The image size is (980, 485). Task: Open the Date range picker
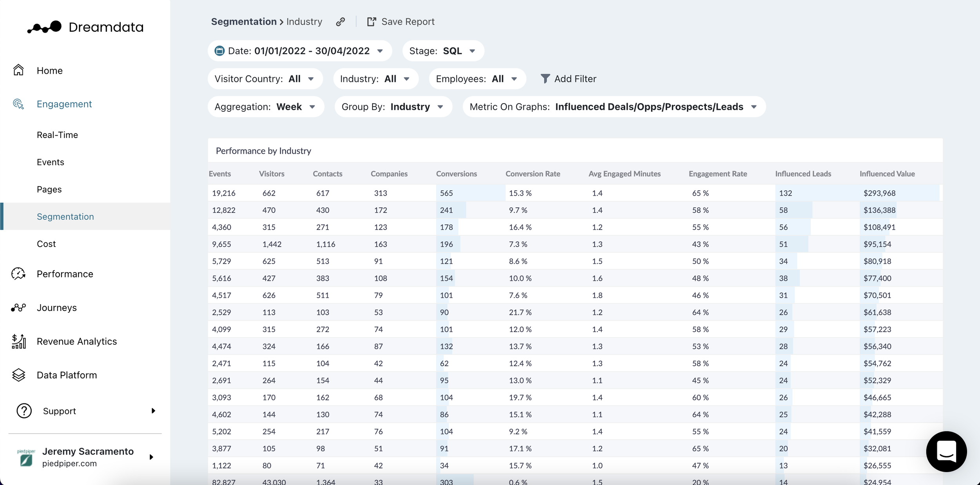tap(299, 51)
